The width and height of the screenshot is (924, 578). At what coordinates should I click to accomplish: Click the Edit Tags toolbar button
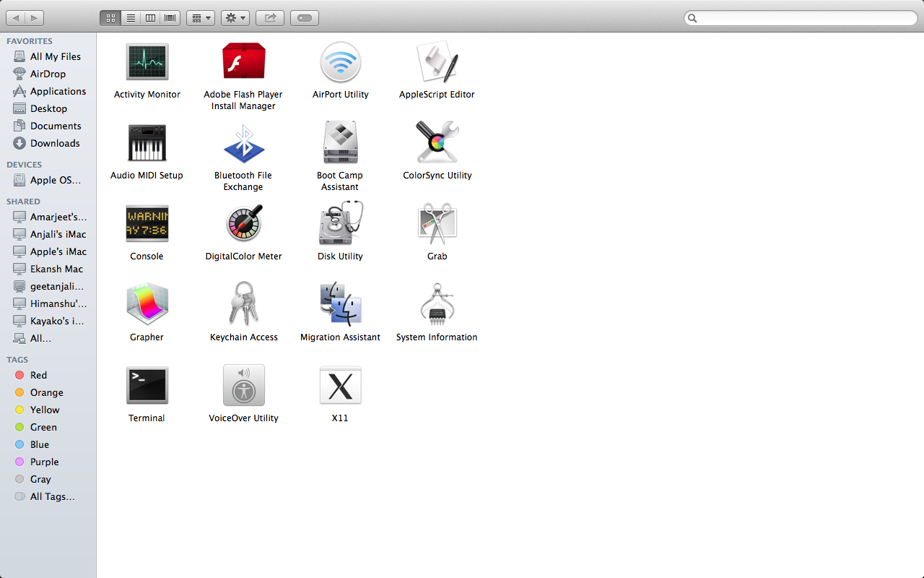305,18
